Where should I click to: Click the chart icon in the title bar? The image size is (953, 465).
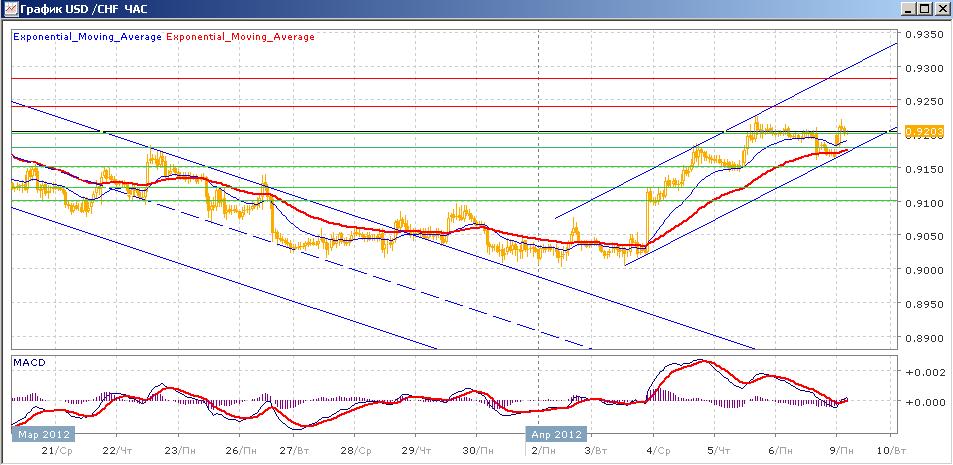pyautogui.click(x=10, y=9)
